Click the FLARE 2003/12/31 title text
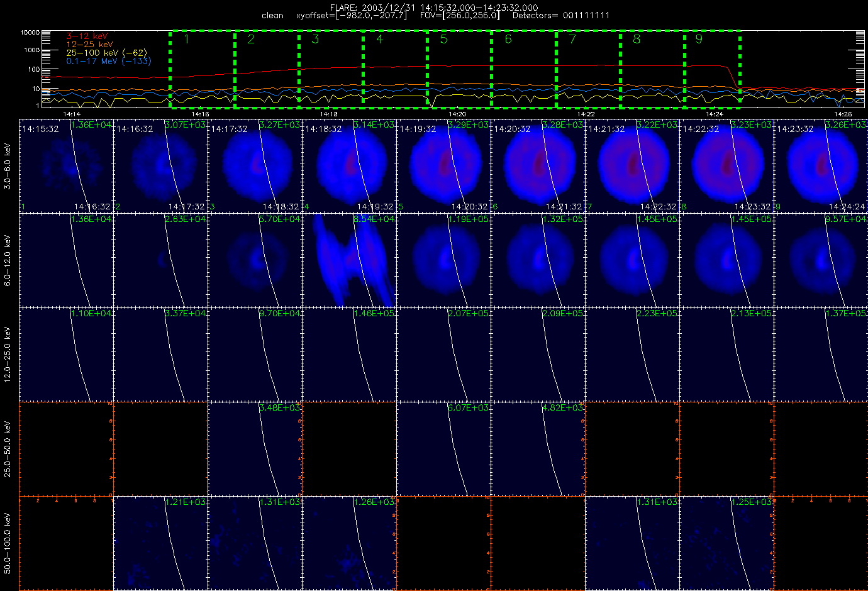 [434, 8]
